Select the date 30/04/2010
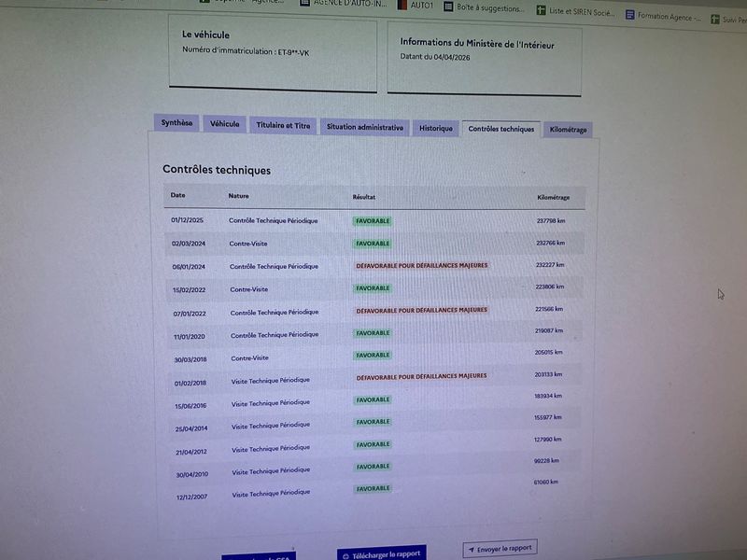This screenshot has height=560, width=747. [x=192, y=474]
